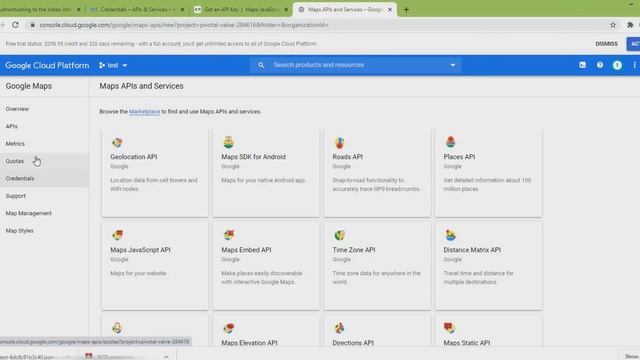The image size is (640, 360).
Task: Click the search magnifier icon
Action: pyautogui.click(x=261, y=65)
